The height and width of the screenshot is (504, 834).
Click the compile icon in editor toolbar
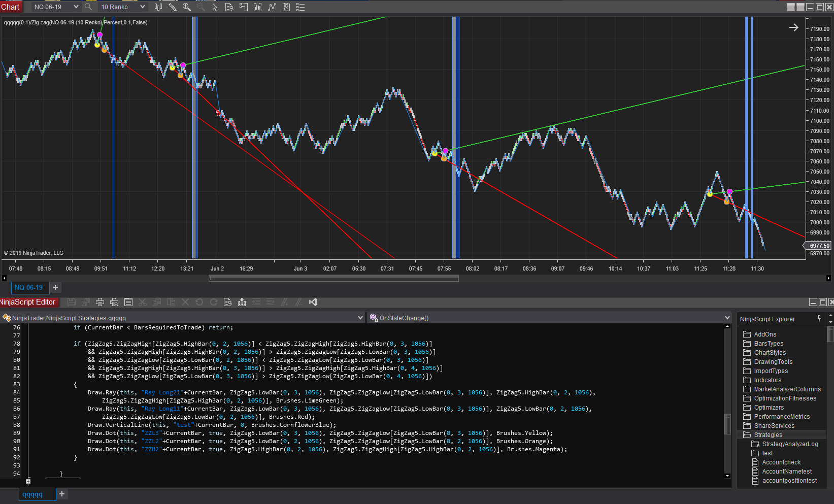pyautogui.click(x=242, y=302)
